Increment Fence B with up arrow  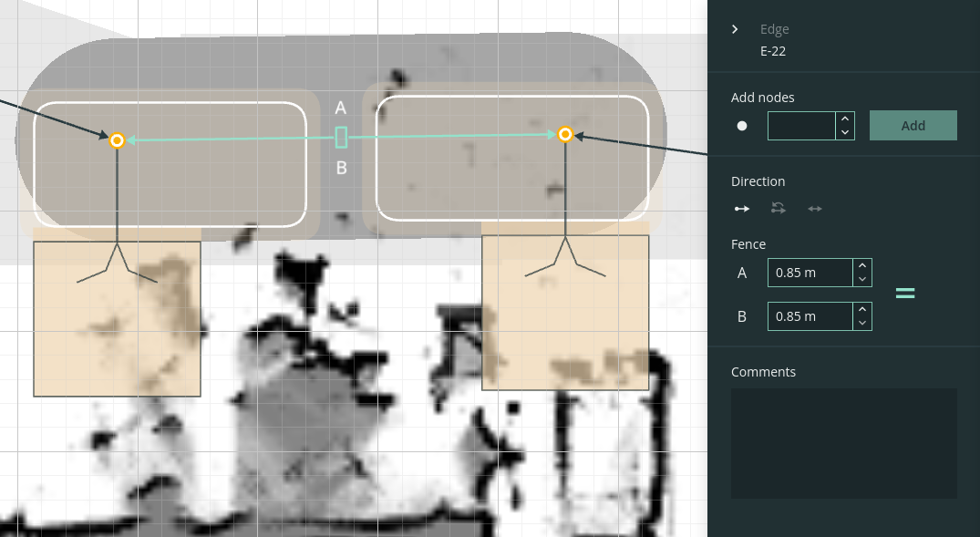pyautogui.click(x=862, y=309)
